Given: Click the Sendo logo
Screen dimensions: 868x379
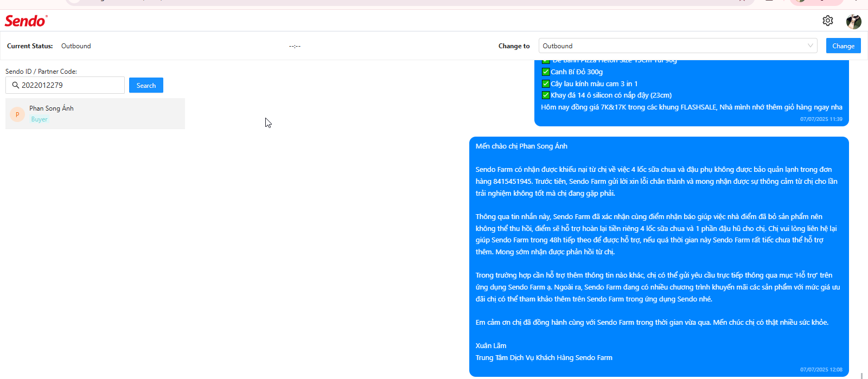Looking at the screenshot, I should click(x=26, y=21).
